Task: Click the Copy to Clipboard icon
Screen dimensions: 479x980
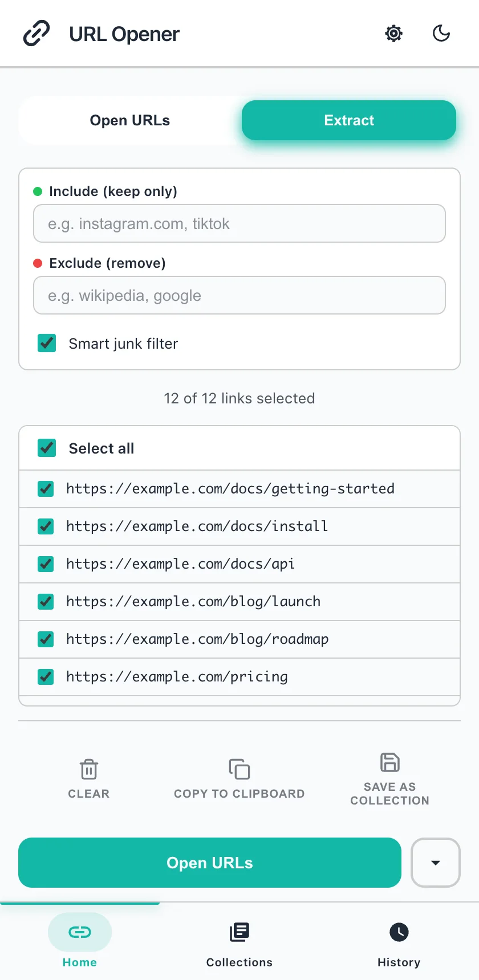Action: 239,769
